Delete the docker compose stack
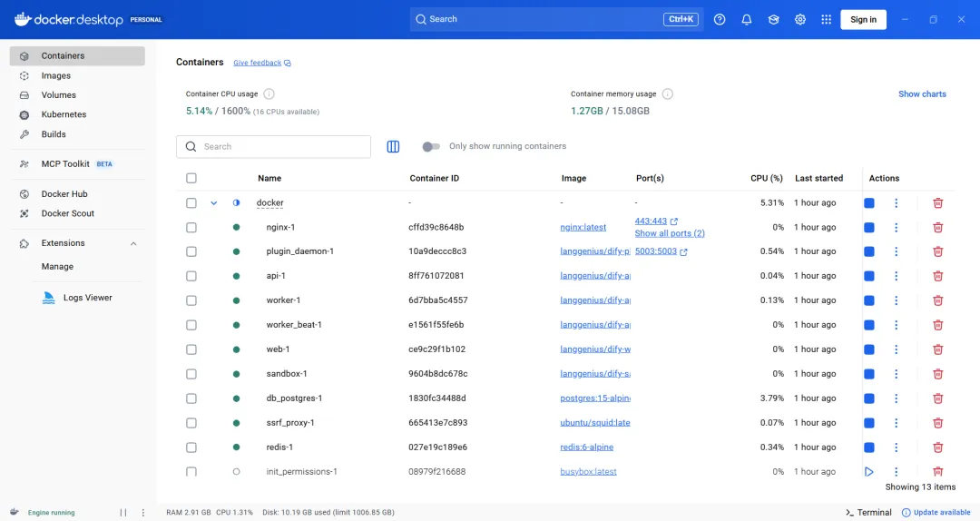Screen dimensions: 980x521 (937, 202)
